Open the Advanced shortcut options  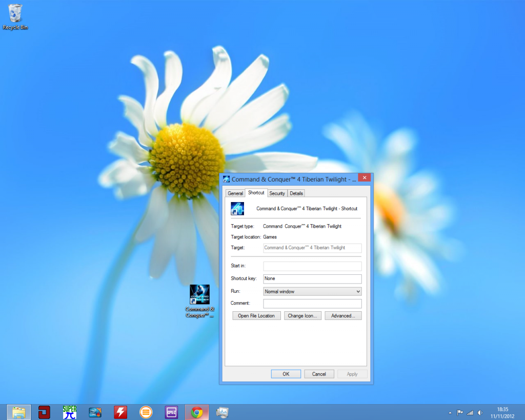pyautogui.click(x=343, y=316)
